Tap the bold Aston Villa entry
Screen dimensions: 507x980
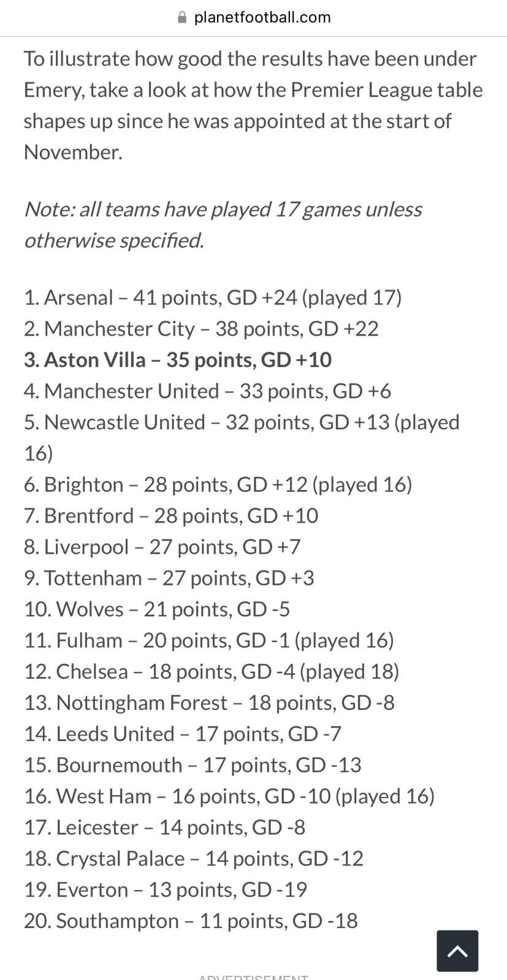coord(178,360)
